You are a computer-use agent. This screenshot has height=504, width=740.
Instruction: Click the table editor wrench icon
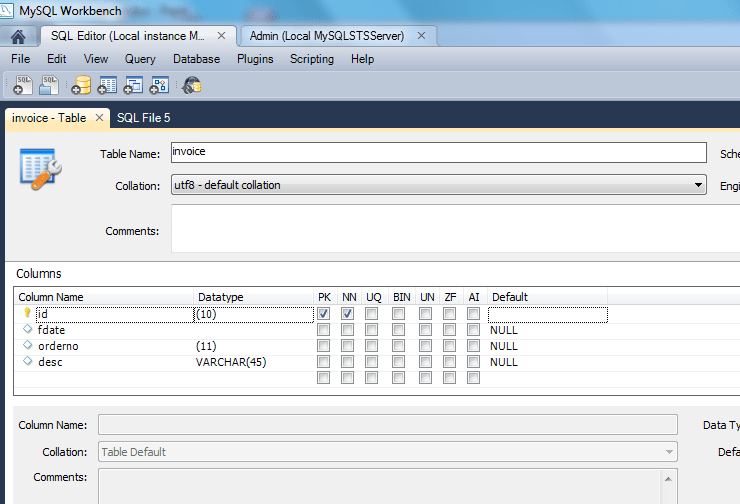coord(41,169)
